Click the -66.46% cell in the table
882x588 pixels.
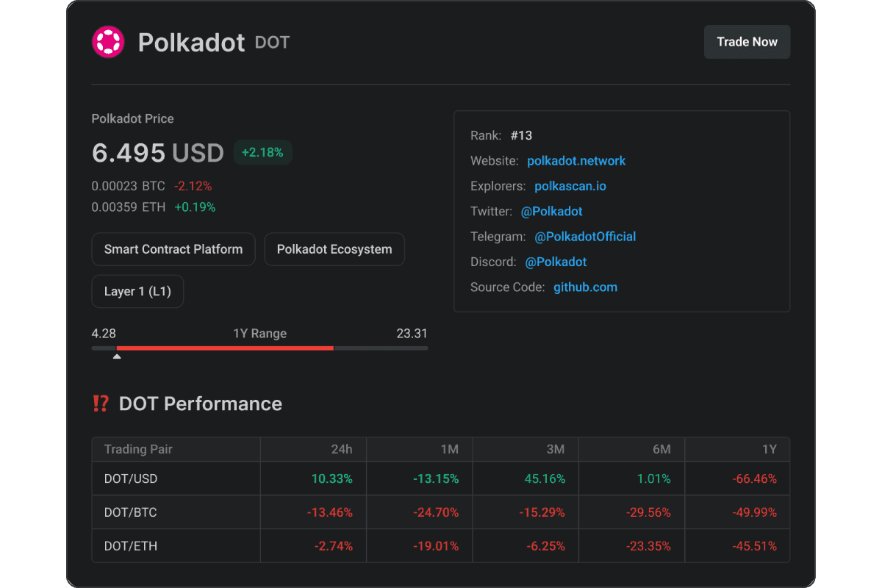(x=754, y=478)
